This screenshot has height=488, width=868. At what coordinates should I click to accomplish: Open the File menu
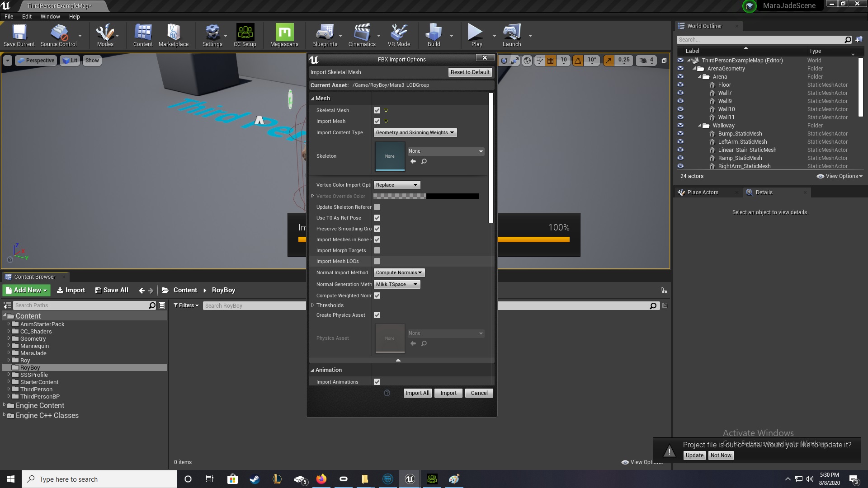tap(9, 16)
